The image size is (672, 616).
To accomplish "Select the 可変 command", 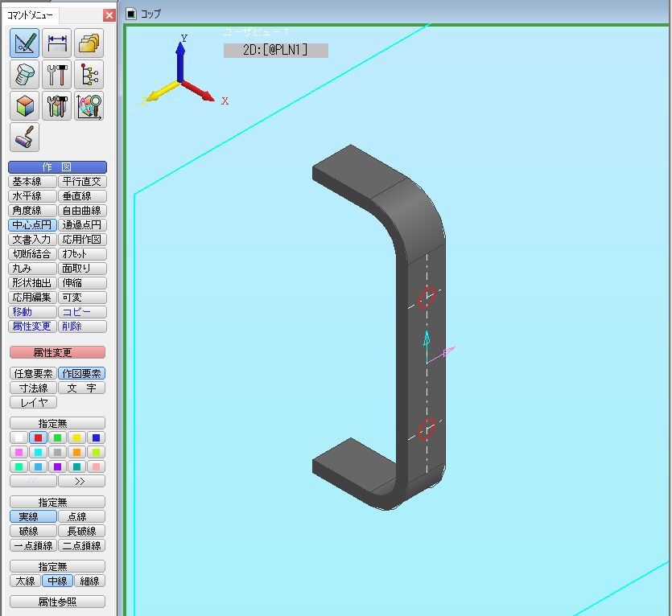I will [82, 298].
